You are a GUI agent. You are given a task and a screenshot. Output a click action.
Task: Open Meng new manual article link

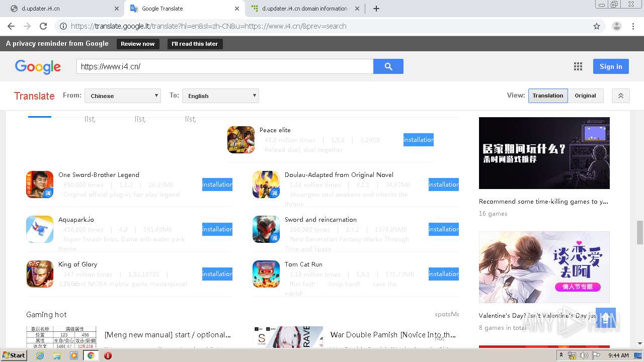(168, 334)
